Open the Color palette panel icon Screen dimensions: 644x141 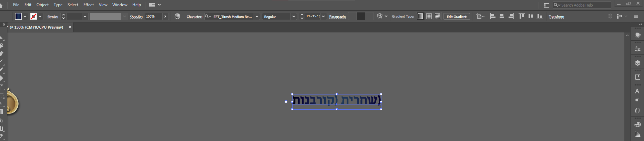(x=637, y=124)
